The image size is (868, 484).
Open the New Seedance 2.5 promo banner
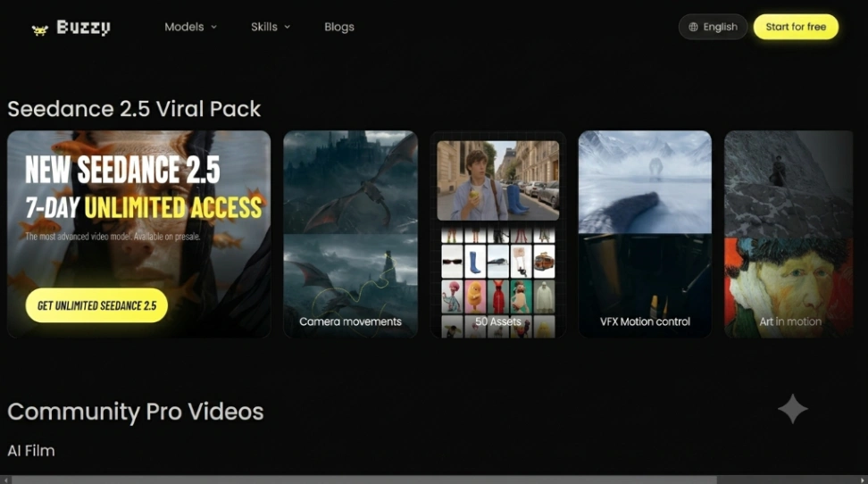139,234
